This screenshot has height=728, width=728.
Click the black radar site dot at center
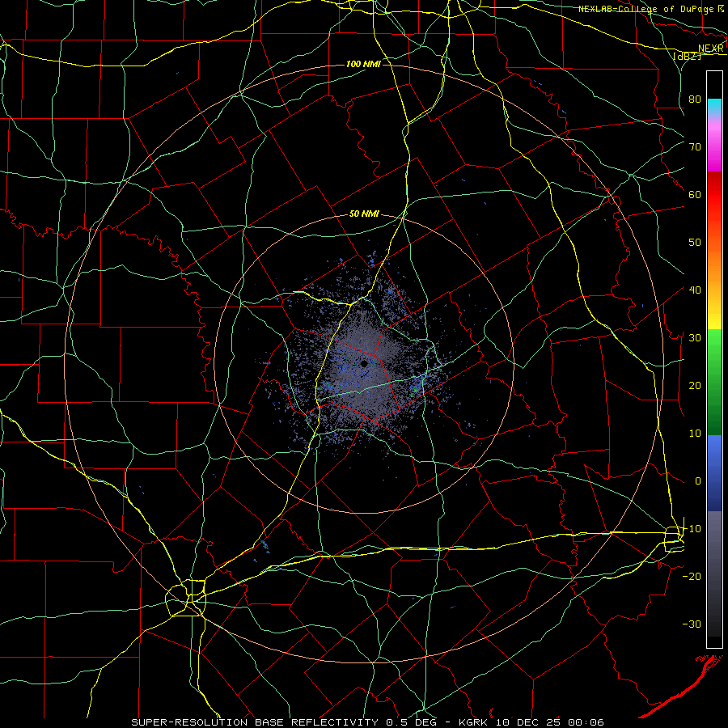click(364, 364)
